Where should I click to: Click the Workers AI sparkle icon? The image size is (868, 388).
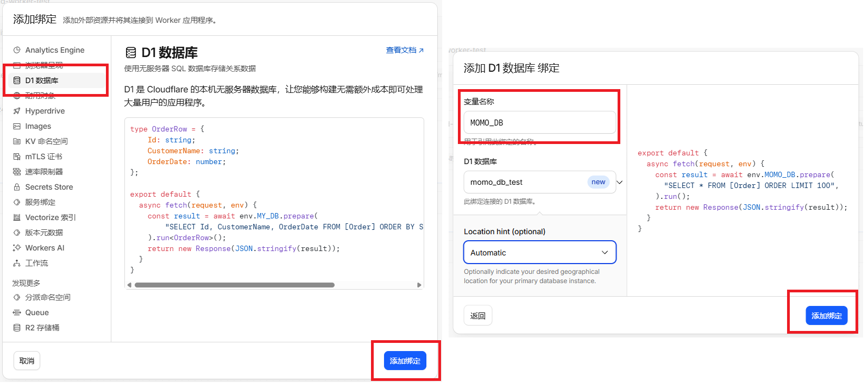(x=17, y=248)
